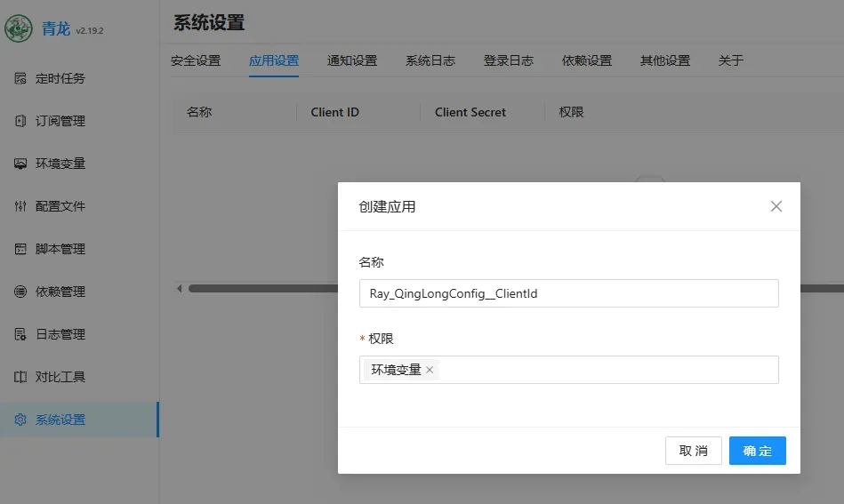The height and width of the screenshot is (504, 844).
Task: Switch to the 安全设置 tab
Action: pos(196,60)
